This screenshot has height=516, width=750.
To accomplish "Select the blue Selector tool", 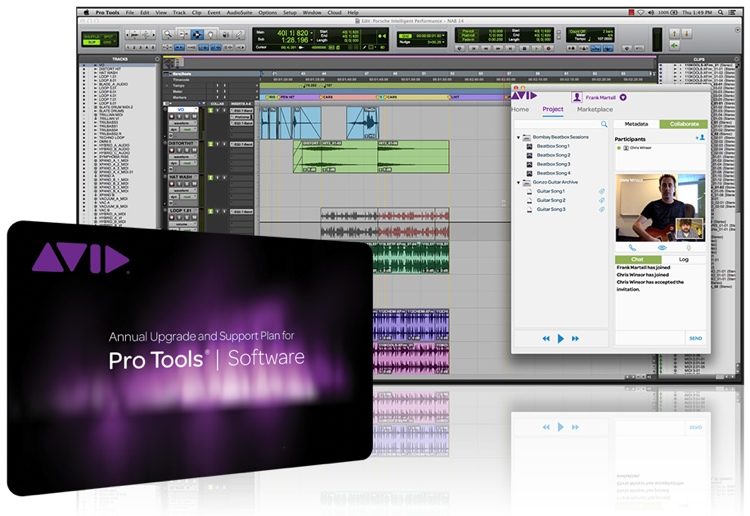I will pyautogui.click(x=197, y=34).
